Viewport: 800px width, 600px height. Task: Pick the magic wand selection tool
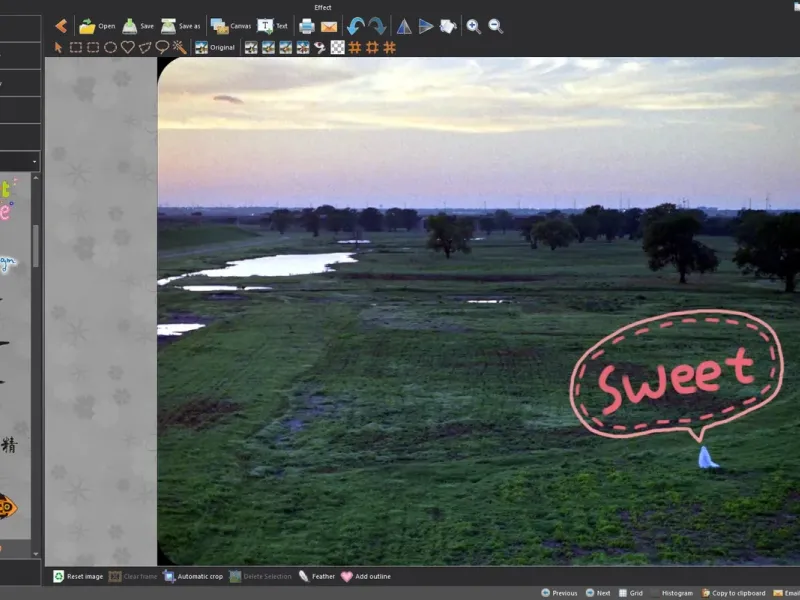pyautogui.click(x=179, y=47)
